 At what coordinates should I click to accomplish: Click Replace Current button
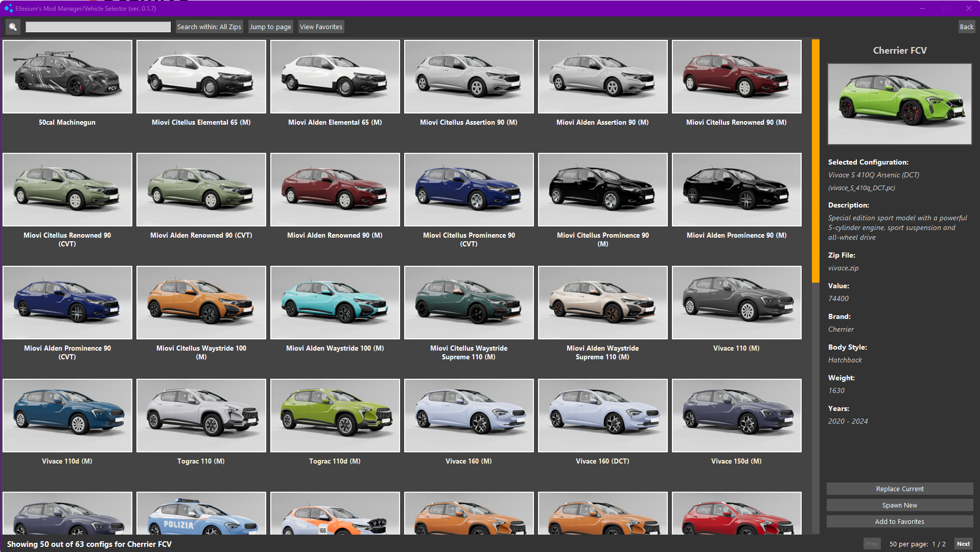[x=900, y=489]
